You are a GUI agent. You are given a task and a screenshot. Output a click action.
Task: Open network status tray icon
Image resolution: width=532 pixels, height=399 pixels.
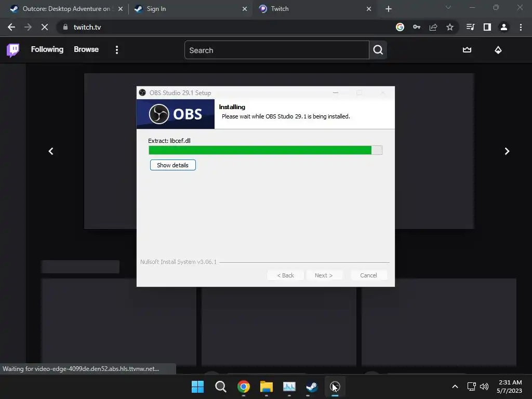pos(471,387)
